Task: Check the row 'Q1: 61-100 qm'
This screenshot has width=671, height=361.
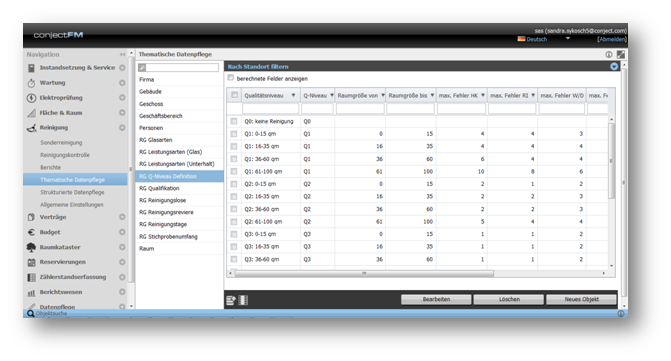Action: coord(234,172)
